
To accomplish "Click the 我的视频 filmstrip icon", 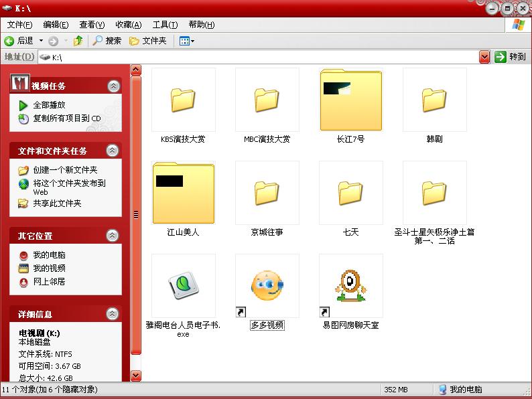I will point(23,268).
